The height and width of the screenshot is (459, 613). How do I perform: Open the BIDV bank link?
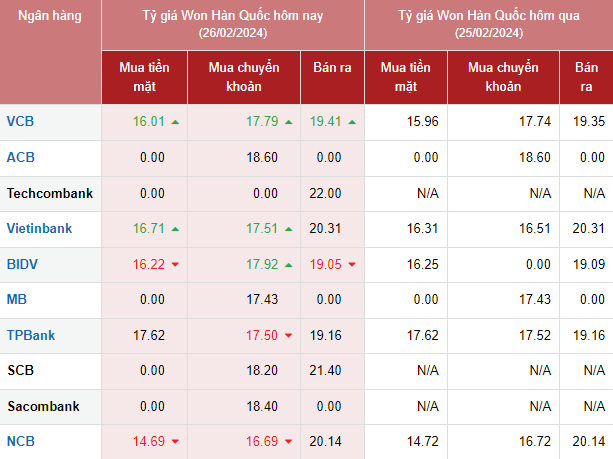(x=23, y=264)
